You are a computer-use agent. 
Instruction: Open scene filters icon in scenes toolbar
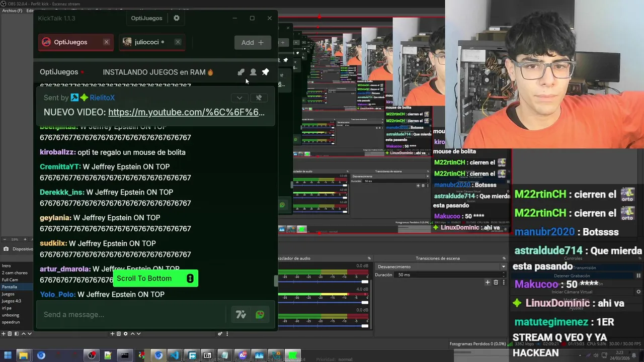point(16,334)
